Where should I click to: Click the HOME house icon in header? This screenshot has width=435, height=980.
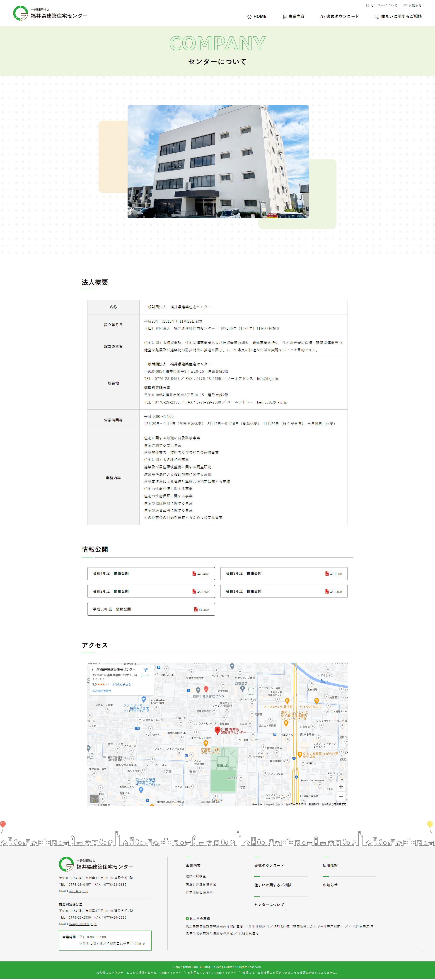point(249,17)
